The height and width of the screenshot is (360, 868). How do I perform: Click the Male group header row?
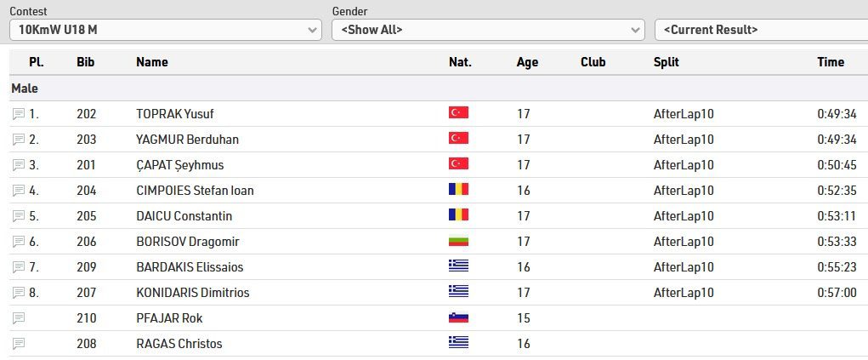click(x=439, y=88)
